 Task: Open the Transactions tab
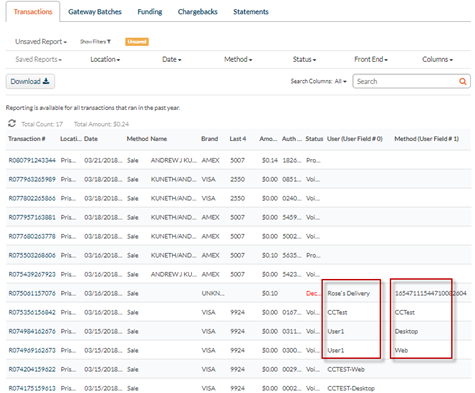pos(33,12)
